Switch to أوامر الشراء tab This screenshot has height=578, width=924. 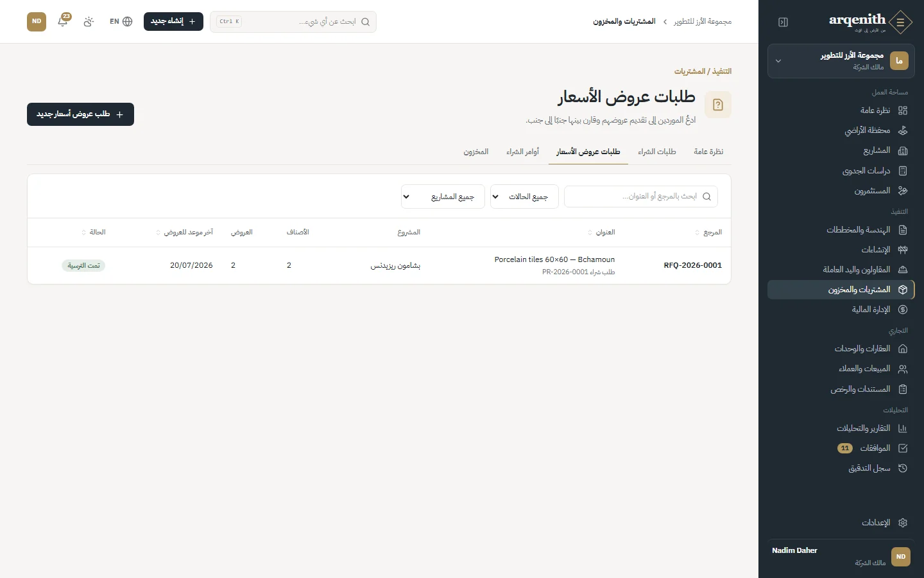523,152
